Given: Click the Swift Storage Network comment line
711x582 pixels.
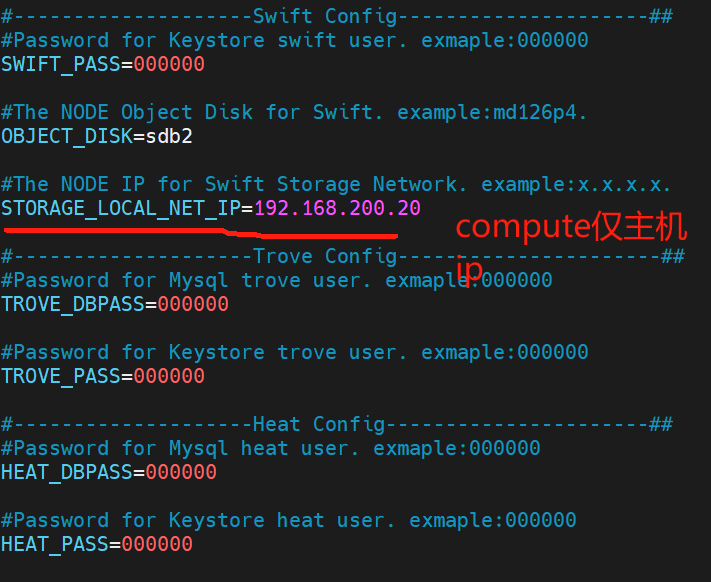Looking at the screenshot, I should point(336,184).
